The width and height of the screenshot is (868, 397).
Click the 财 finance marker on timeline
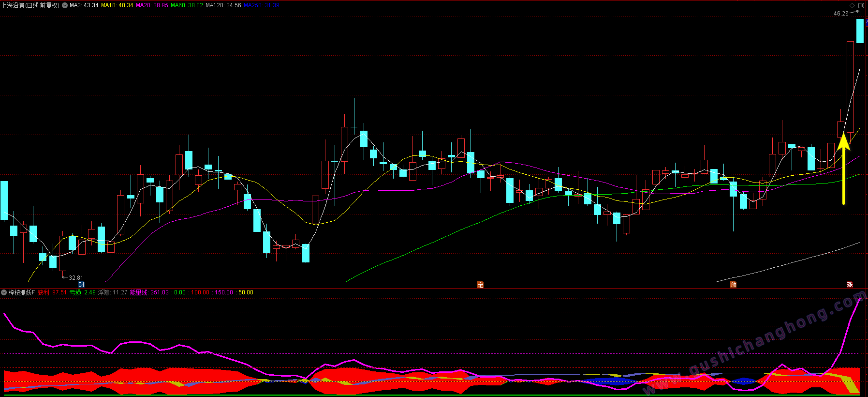tap(81, 285)
